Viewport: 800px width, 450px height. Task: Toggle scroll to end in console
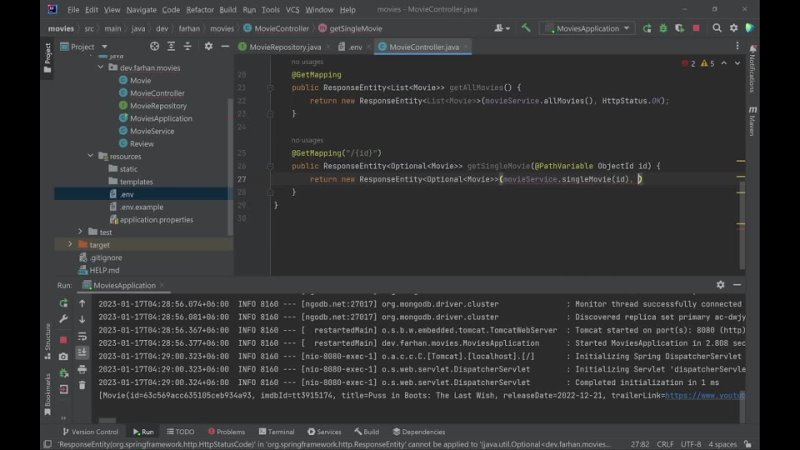click(x=82, y=353)
